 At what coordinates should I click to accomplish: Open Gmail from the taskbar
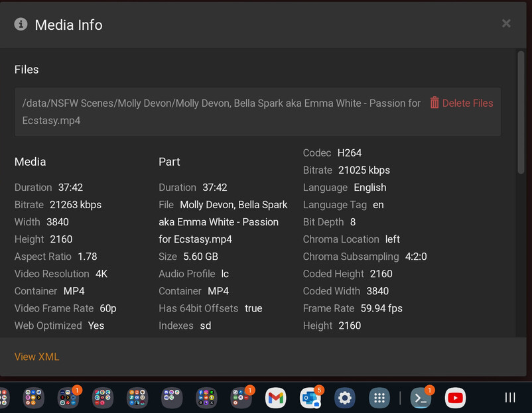pos(276,398)
